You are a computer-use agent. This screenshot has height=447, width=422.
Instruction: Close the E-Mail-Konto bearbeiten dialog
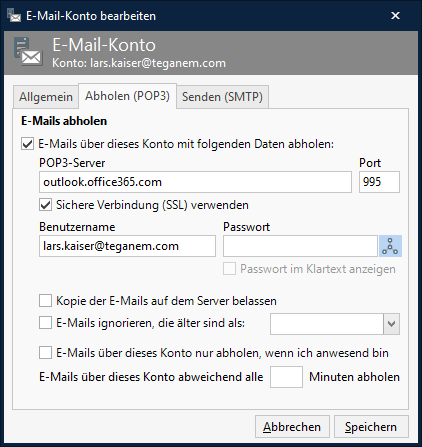click(395, 15)
